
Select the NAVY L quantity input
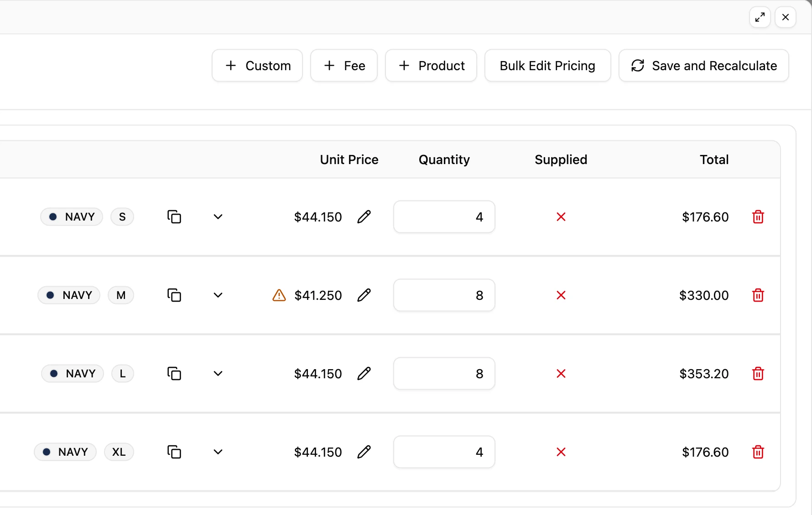[444, 374]
